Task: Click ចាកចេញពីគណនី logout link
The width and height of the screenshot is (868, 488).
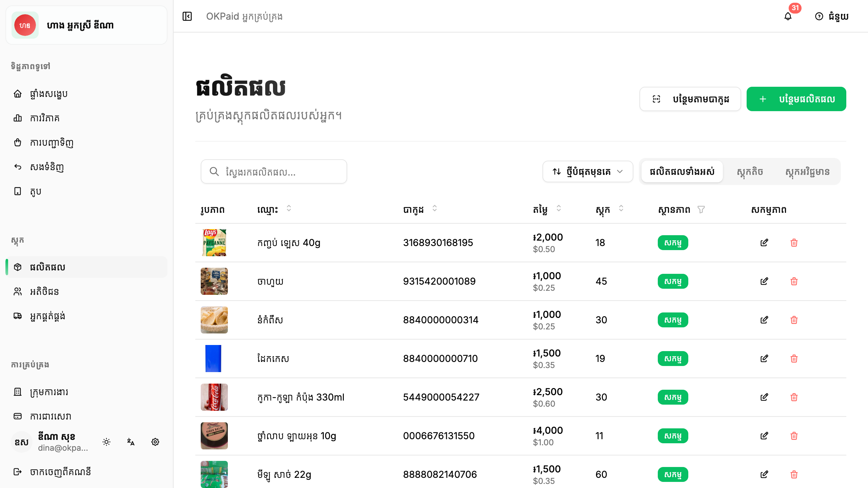Action: pyautogui.click(x=86, y=472)
